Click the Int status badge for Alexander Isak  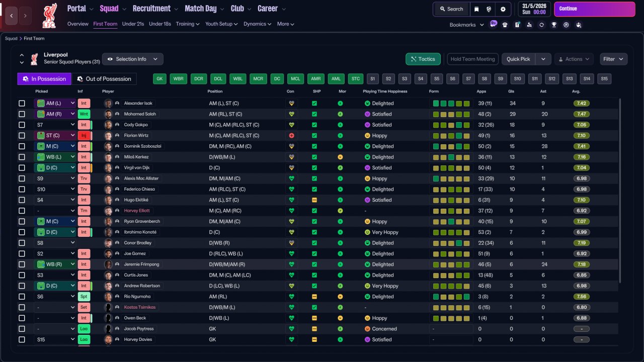coord(84,104)
